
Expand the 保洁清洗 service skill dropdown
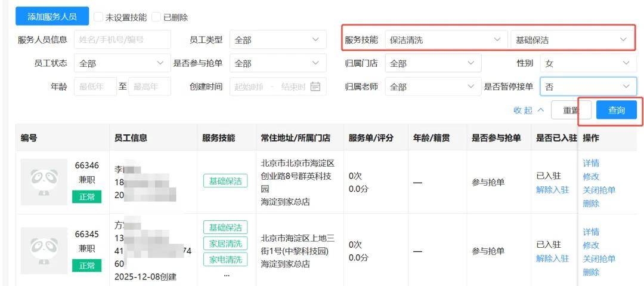click(445, 40)
